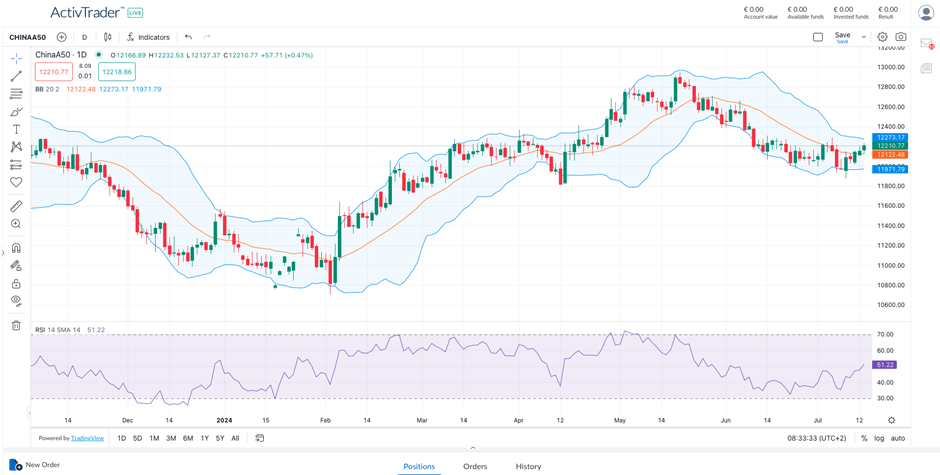Take a chart snapshot with camera icon
Screen dimensions: 940x475
click(x=901, y=37)
